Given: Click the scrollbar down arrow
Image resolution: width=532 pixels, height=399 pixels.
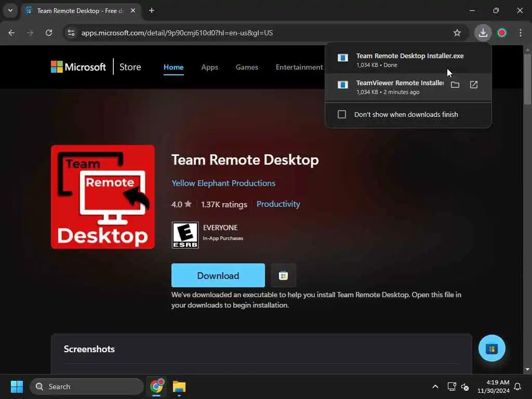Looking at the screenshot, I should pyautogui.click(x=527, y=369).
